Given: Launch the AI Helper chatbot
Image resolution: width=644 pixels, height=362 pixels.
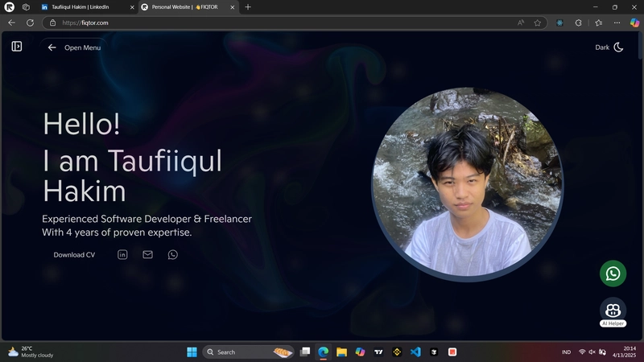Looking at the screenshot, I should (613, 312).
